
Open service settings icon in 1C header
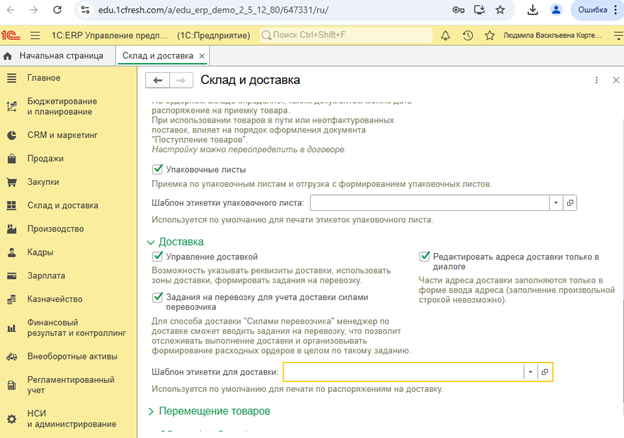(618, 35)
